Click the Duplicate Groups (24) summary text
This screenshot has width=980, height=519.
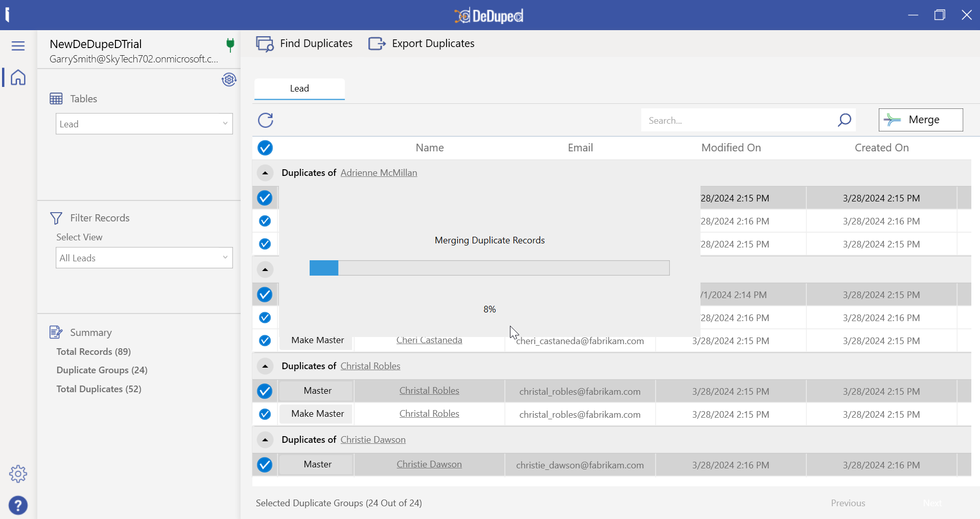click(x=102, y=370)
